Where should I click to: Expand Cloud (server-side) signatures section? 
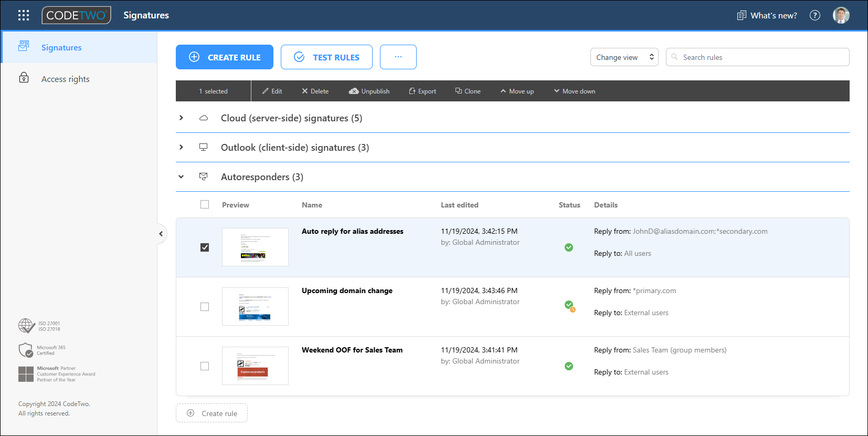point(181,118)
